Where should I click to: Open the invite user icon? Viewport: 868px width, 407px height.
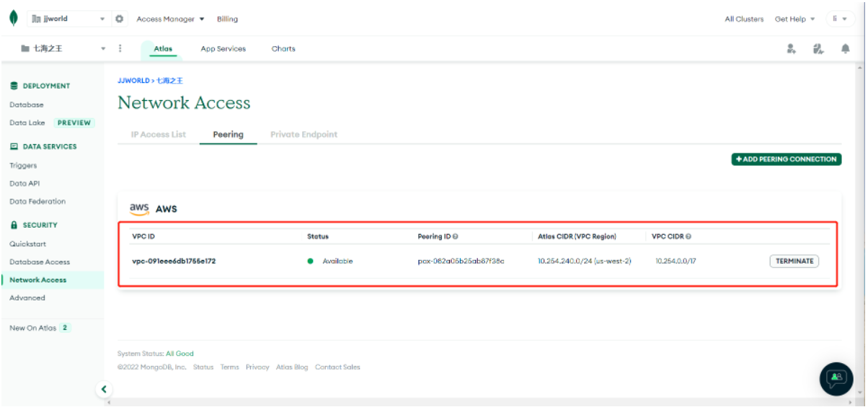(791, 49)
